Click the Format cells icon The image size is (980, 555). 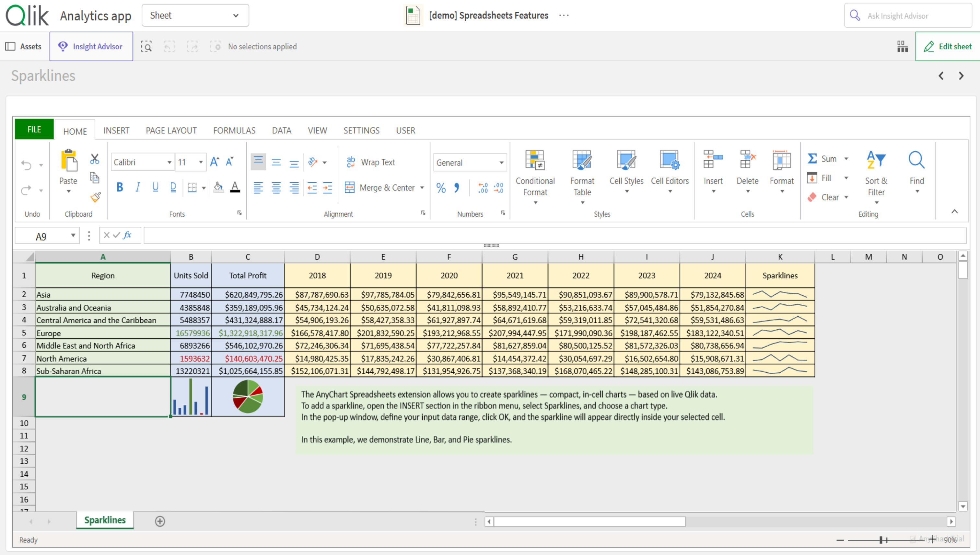pos(782,159)
